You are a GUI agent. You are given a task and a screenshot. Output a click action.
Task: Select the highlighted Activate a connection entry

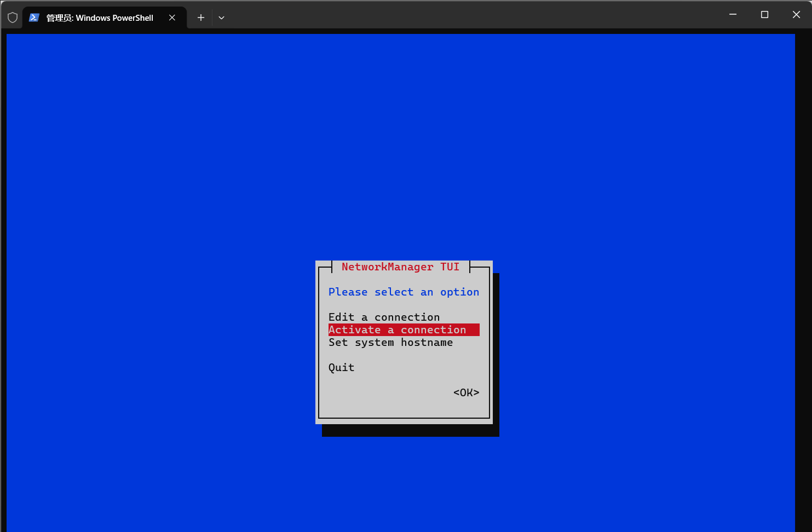403,329
